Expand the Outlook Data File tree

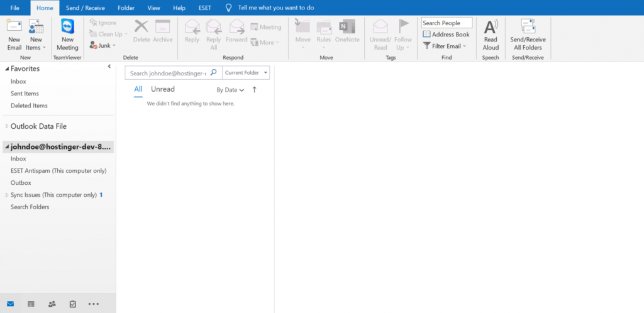pyautogui.click(x=6, y=126)
